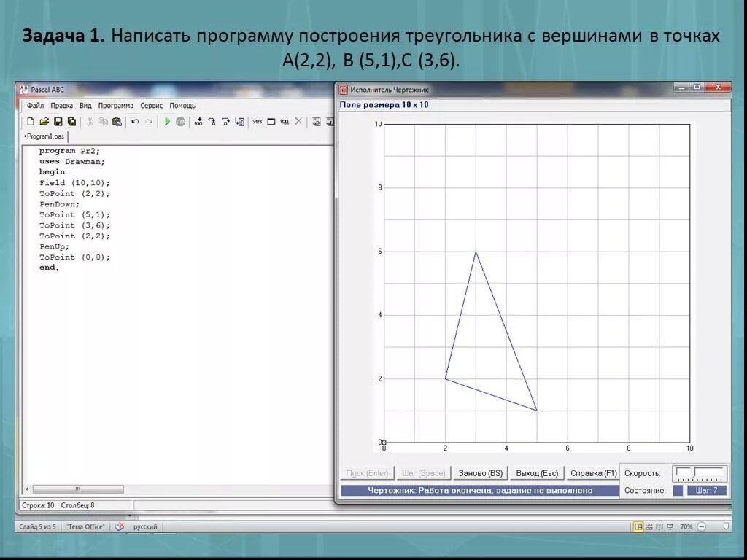The width and height of the screenshot is (747, 560).
Task: Click the Справка (F1) button
Action: click(593, 473)
